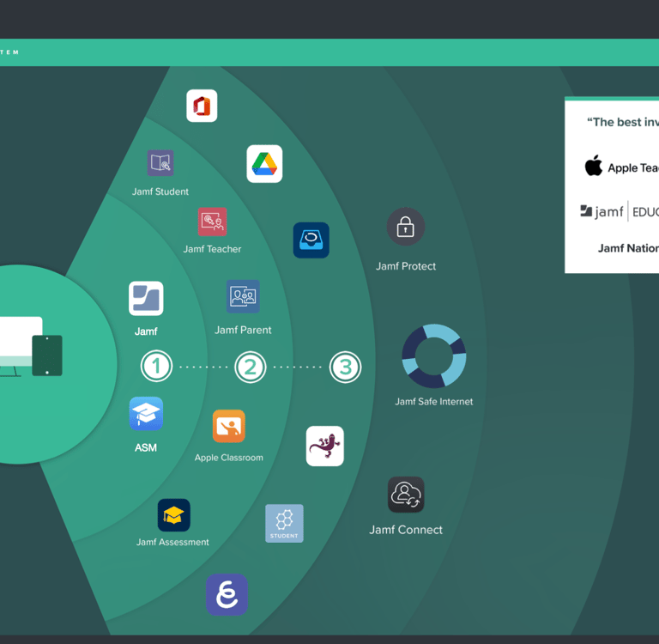Click the purple gecko app icon

click(x=325, y=446)
